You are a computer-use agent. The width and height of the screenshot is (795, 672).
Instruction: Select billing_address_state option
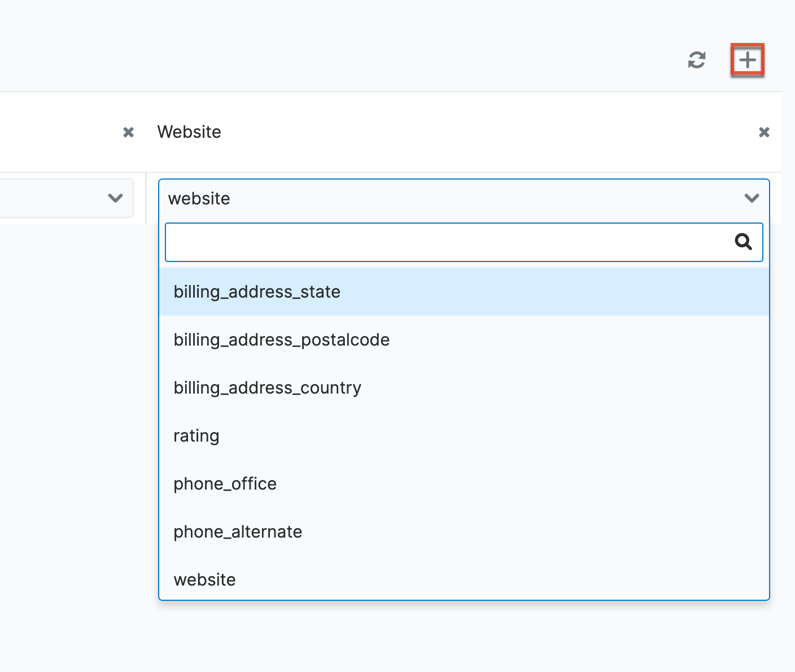pyautogui.click(x=257, y=292)
